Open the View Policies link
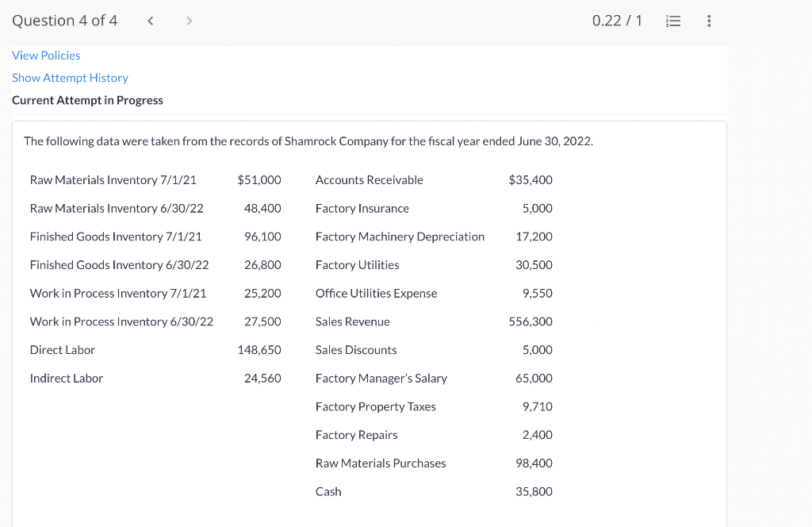 click(x=46, y=56)
